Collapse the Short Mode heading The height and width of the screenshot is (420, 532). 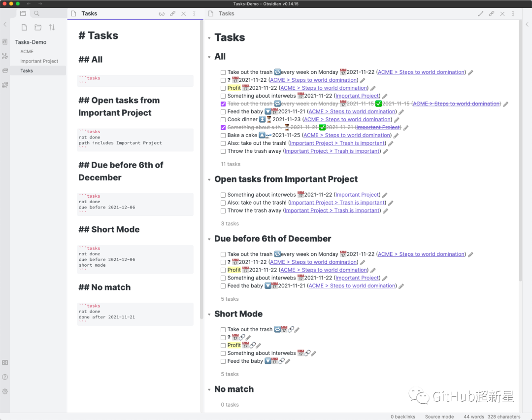click(x=209, y=315)
